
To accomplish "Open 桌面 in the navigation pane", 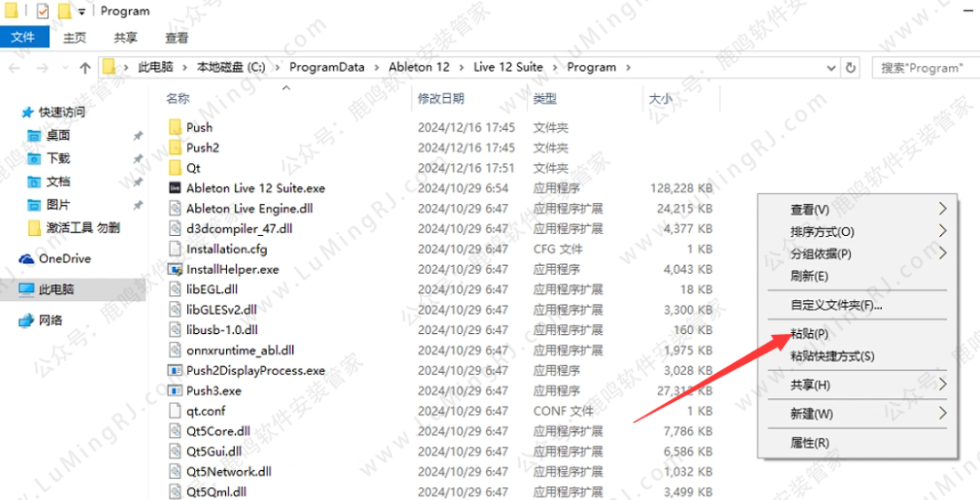I will coord(58,135).
